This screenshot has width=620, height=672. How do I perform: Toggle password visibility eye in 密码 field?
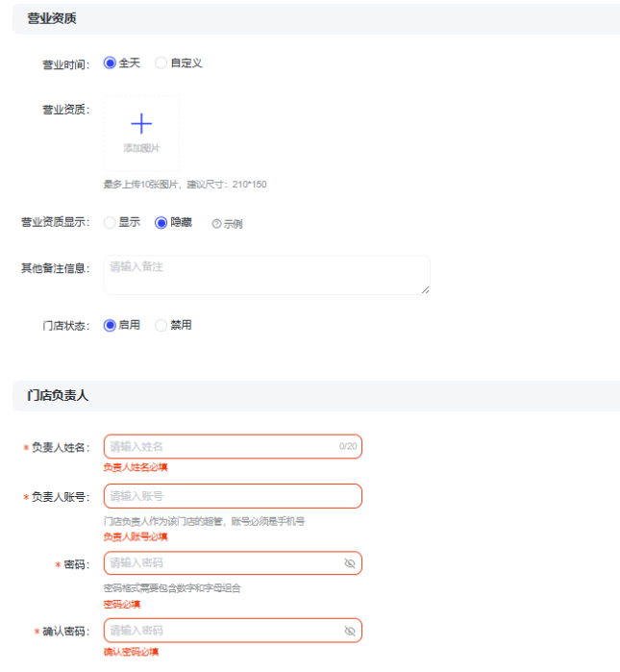(350, 563)
